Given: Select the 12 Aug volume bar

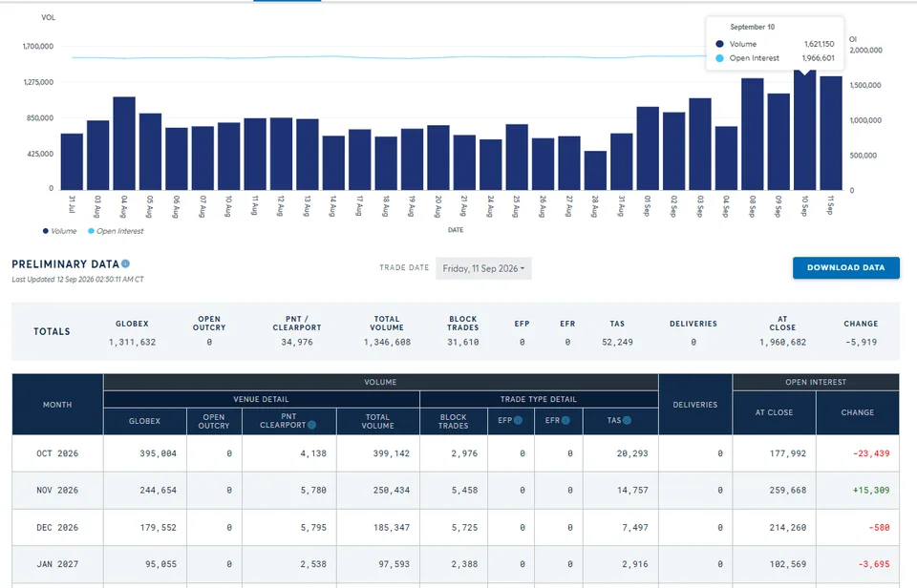Looking at the screenshot, I should pos(281,154).
